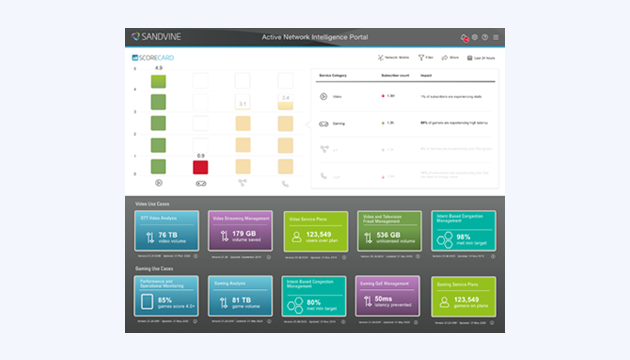Open the Last 24 hours time range
Screen dimensions: 630x360
point(481,58)
